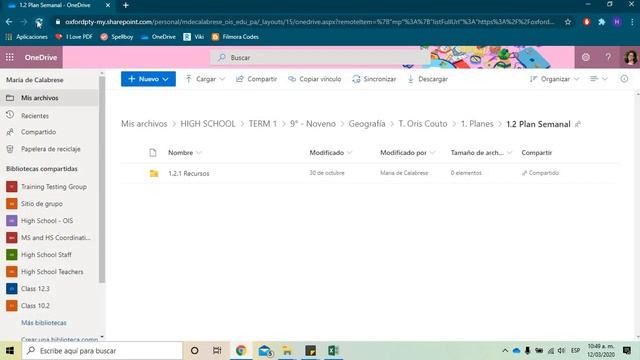This screenshot has width=640, height=360.
Task: Open a new browser tab
Action: click(x=126, y=5)
